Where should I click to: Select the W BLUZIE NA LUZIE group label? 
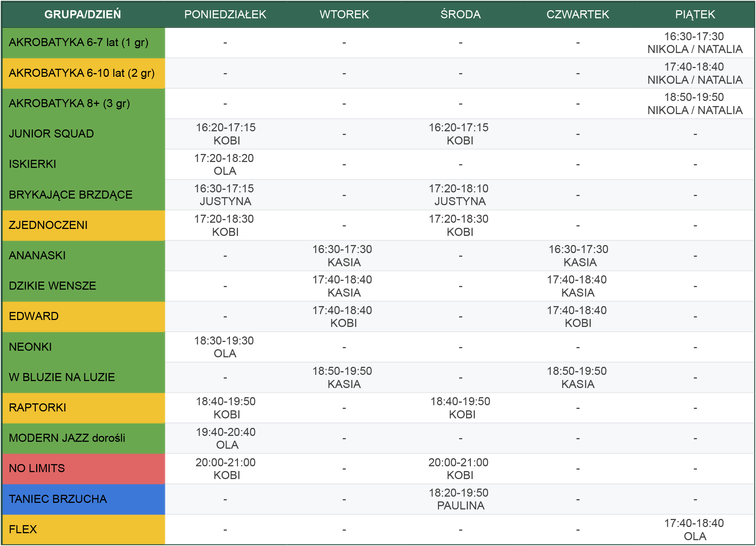pos(84,377)
